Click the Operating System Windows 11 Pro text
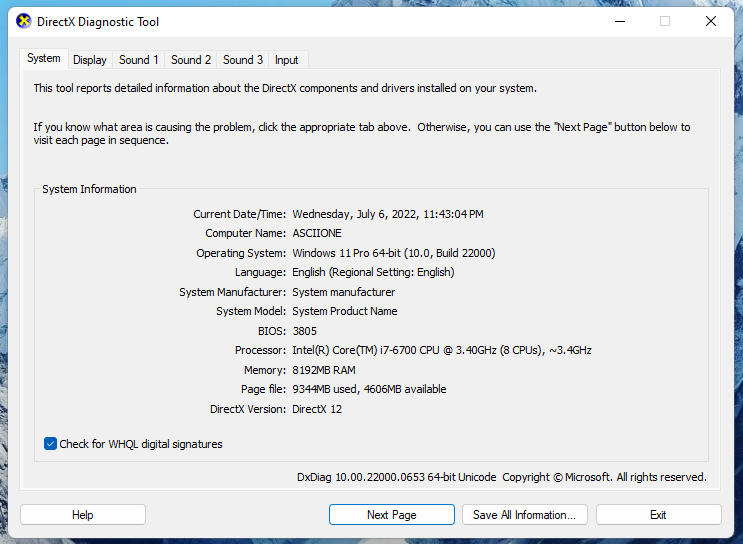The height and width of the screenshot is (544, 743). [x=393, y=253]
